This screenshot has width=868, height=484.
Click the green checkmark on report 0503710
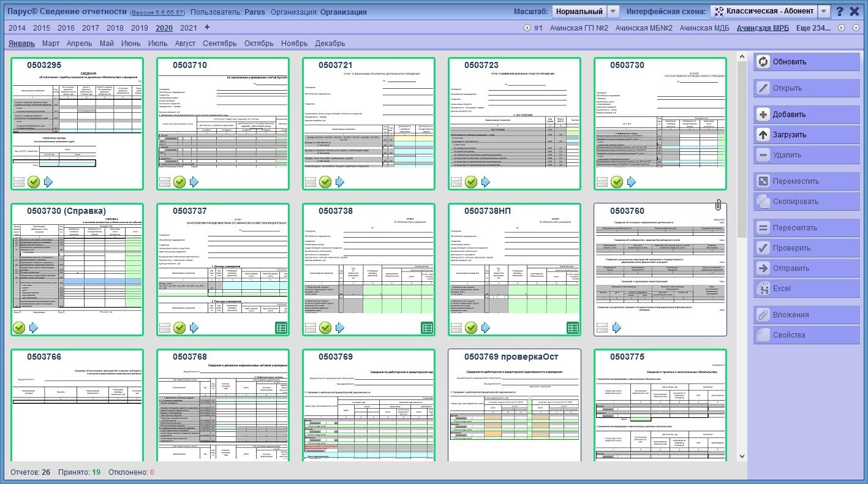179,182
